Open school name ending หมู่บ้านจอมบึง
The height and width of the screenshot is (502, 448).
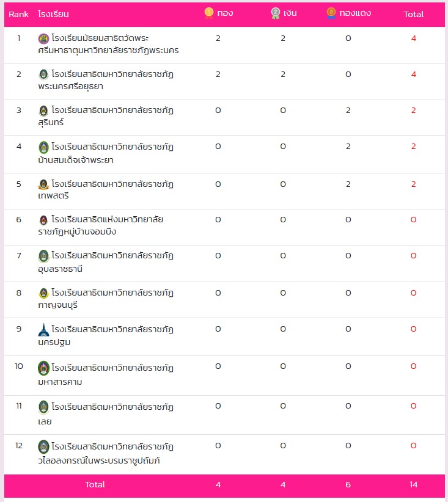(x=101, y=226)
